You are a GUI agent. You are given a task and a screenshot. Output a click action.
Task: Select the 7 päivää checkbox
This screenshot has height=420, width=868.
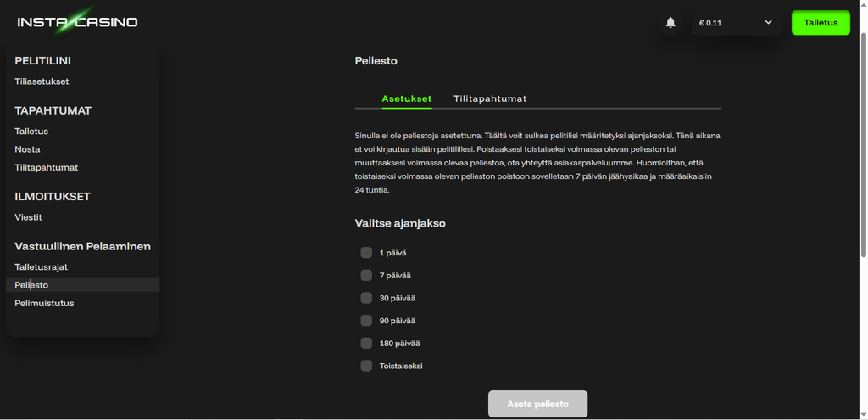tap(366, 276)
